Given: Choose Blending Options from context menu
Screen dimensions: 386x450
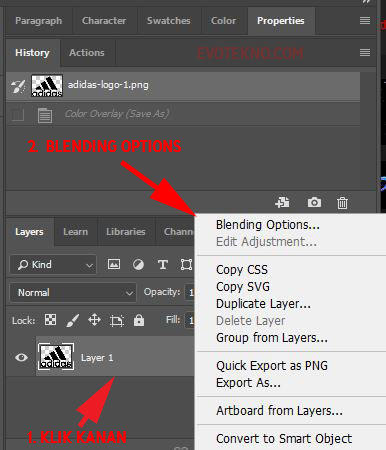Looking at the screenshot, I should pyautogui.click(x=268, y=225).
